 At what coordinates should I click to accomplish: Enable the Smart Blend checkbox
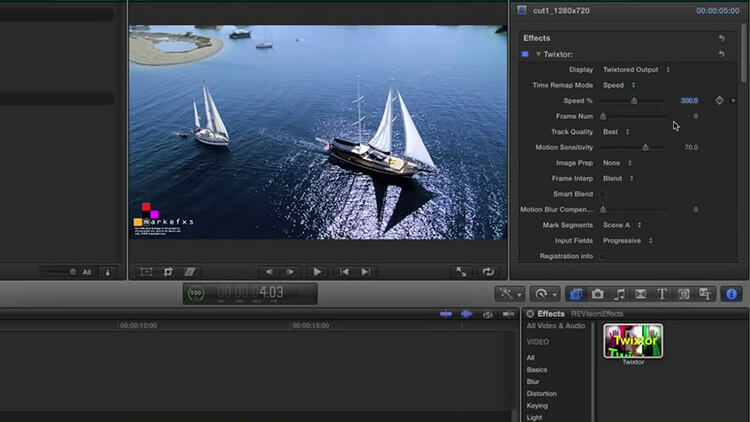coord(603,194)
